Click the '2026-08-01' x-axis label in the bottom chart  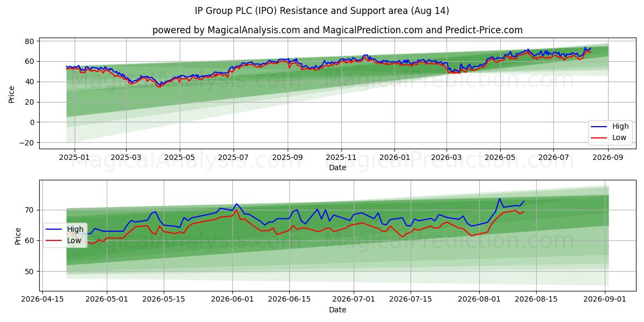[x=480, y=299]
